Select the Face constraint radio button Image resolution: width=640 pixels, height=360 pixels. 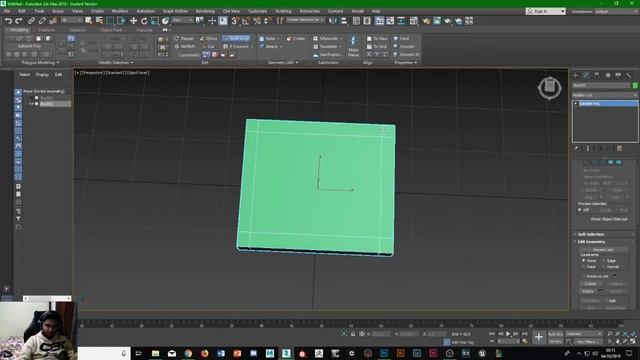[584, 267]
